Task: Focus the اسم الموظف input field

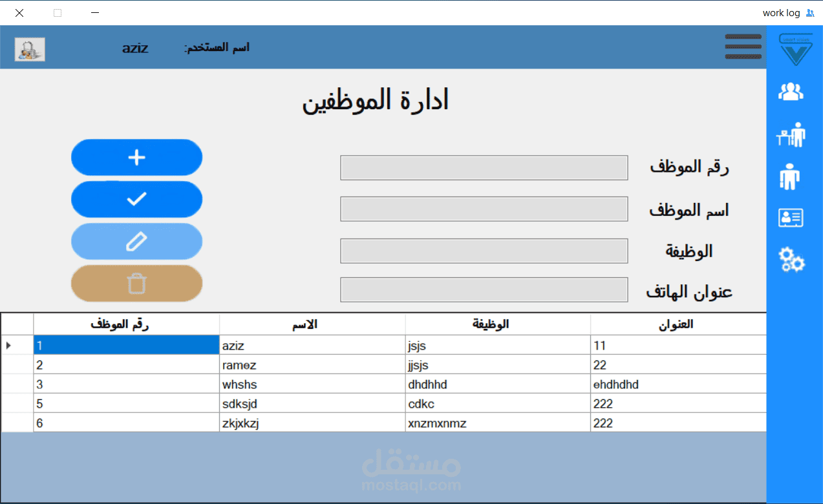Action: tap(484, 209)
